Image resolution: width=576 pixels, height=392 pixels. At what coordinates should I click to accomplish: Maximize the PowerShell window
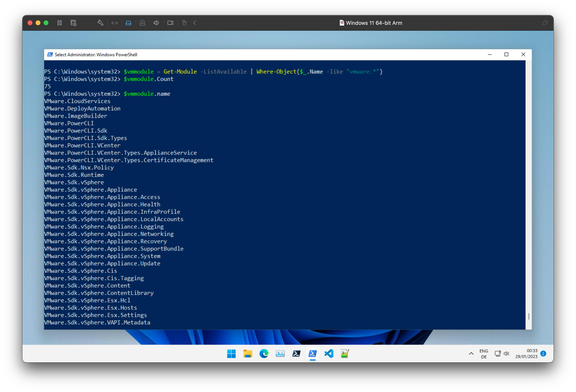point(506,55)
